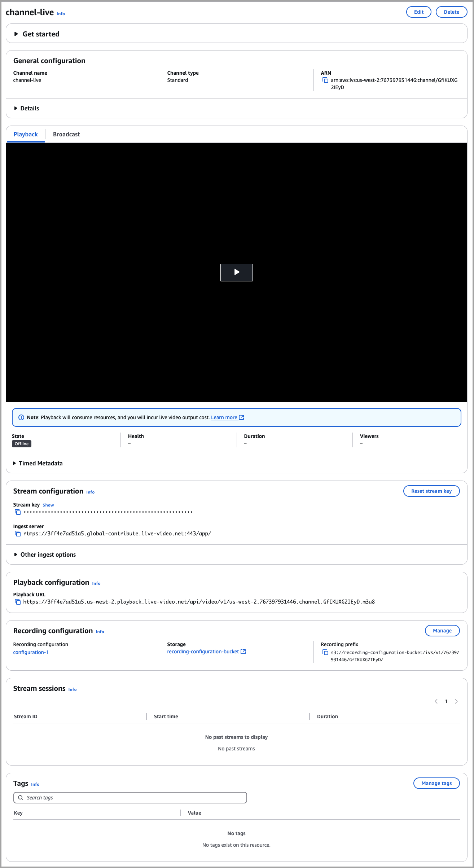Viewport: 474px width, 868px height.
Task: Copy the channel ARN
Action: click(325, 80)
